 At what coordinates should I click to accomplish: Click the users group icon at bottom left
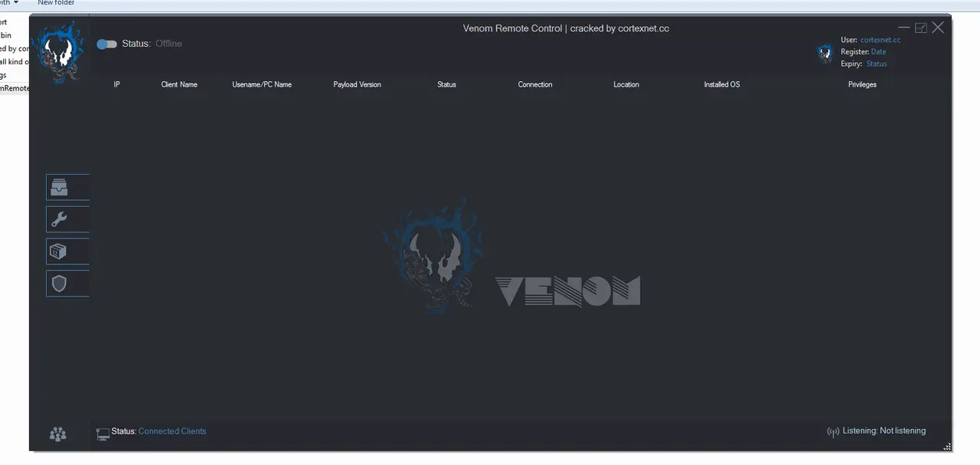[57, 434]
